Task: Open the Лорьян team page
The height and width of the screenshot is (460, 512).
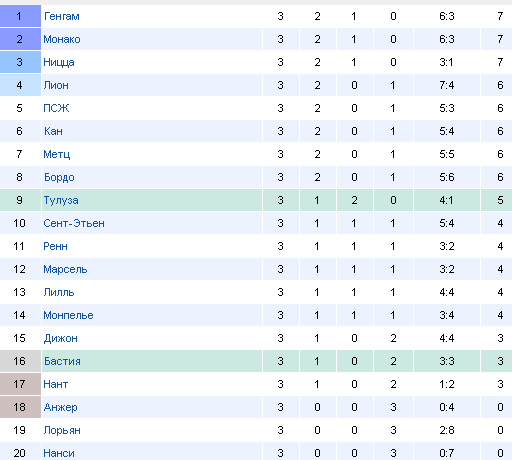Action: (x=62, y=430)
